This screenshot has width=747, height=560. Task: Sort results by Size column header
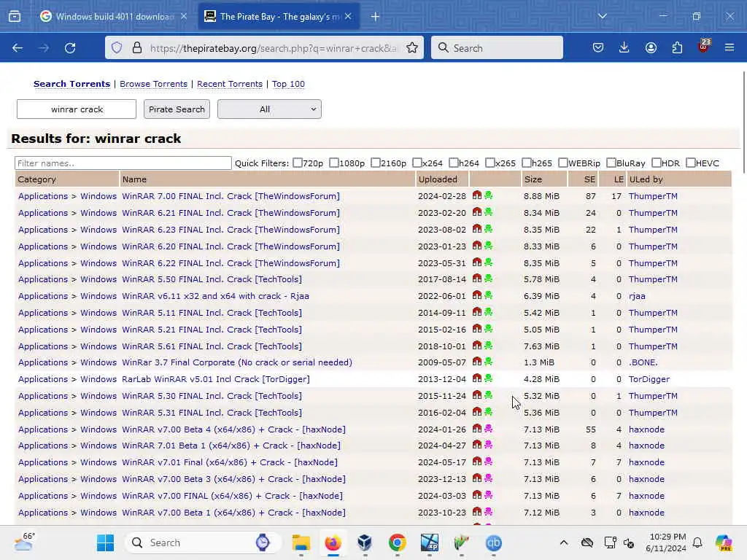pyautogui.click(x=533, y=179)
